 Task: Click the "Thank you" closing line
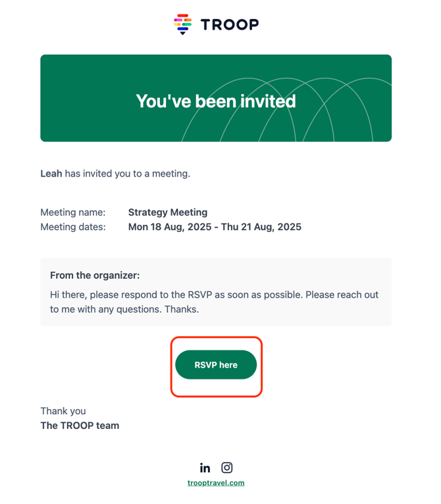coord(63,411)
